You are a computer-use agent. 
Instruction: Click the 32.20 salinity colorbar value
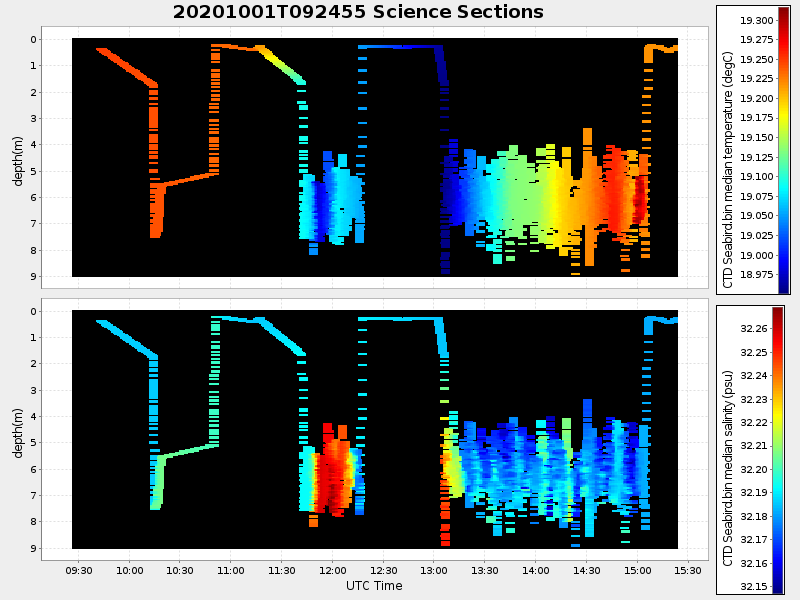click(754, 470)
